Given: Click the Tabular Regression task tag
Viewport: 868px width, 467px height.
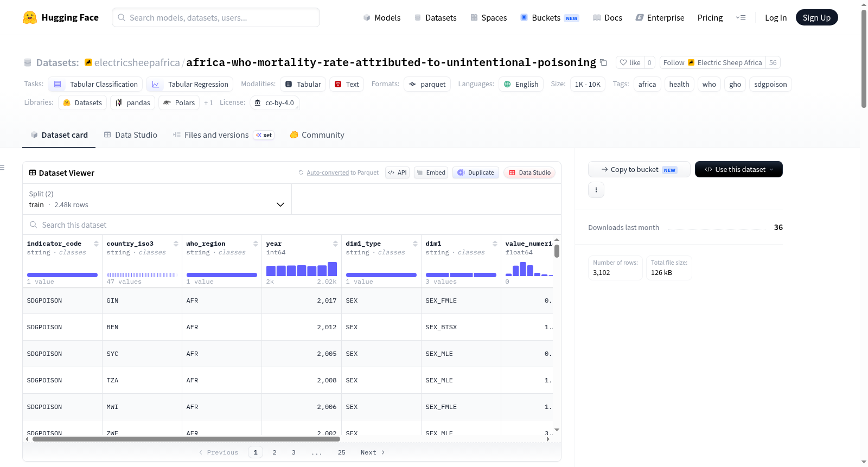Looking at the screenshot, I should pyautogui.click(x=190, y=84).
